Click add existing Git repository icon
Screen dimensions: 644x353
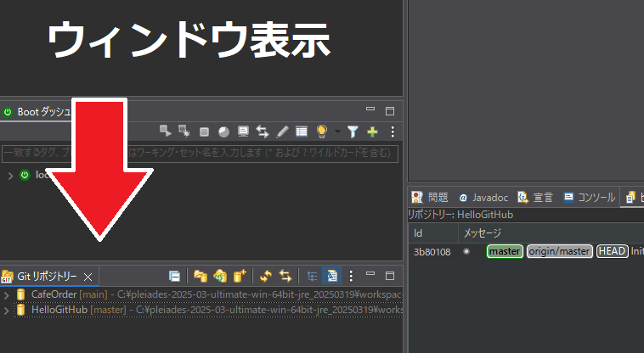tap(201, 276)
